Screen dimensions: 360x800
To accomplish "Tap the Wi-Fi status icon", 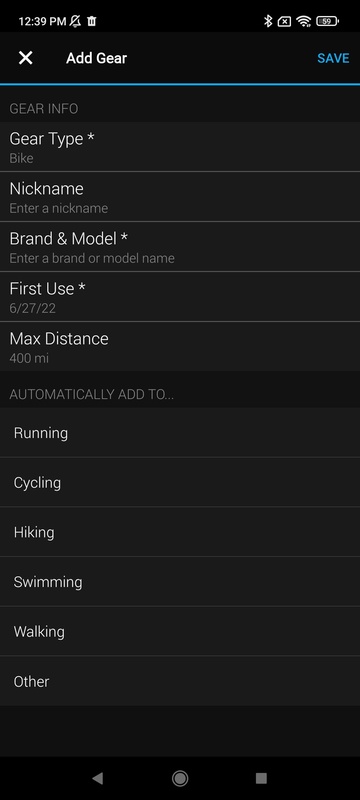I will click(304, 21).
